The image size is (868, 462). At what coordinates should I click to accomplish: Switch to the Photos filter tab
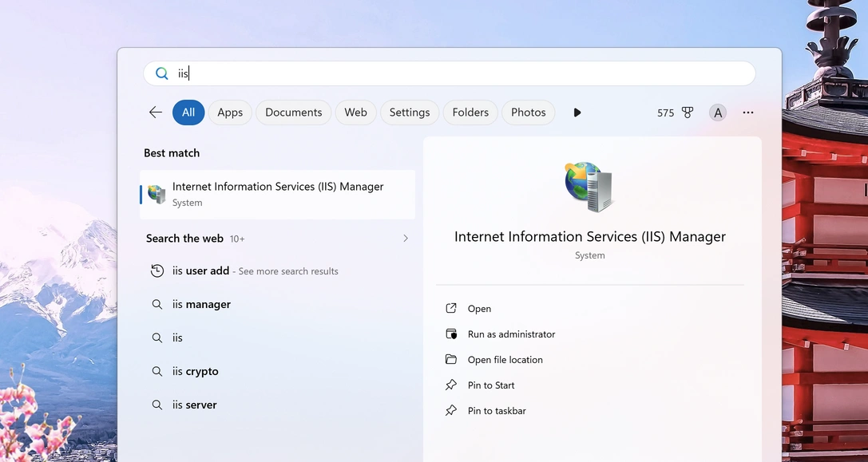(x=528, y=113)
